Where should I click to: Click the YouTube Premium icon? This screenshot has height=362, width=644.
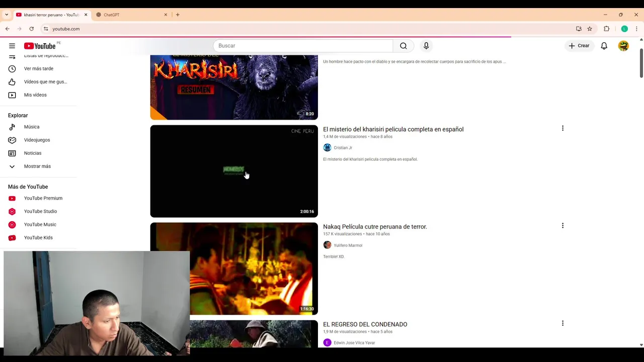pos(12,198)
